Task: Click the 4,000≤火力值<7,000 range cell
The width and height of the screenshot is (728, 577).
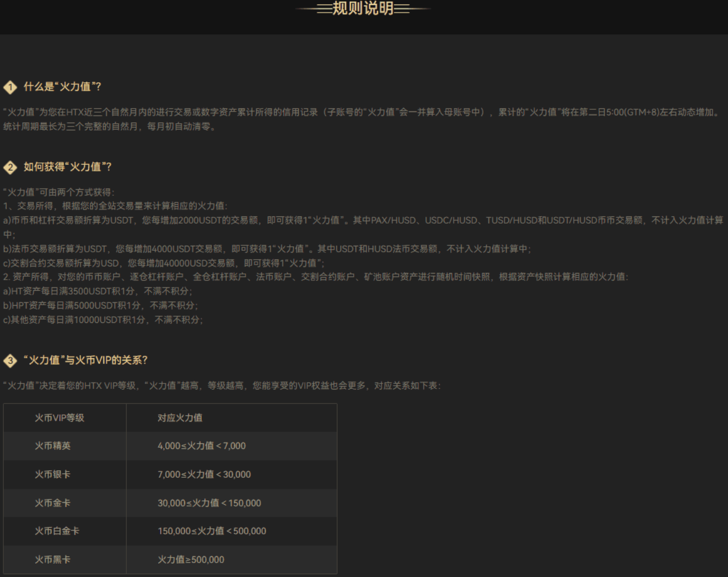Action: click(x=201, y=446)
